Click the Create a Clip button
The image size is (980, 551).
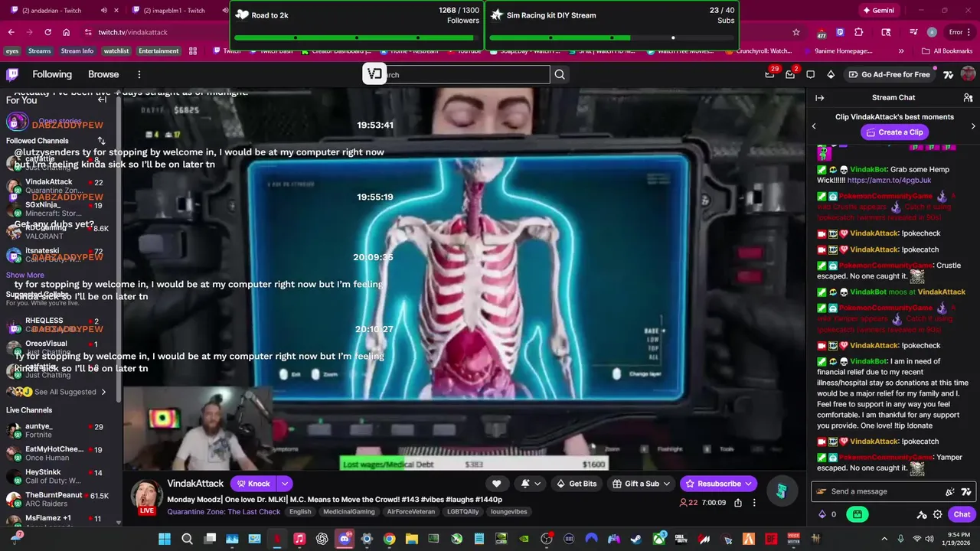[893, 132]
